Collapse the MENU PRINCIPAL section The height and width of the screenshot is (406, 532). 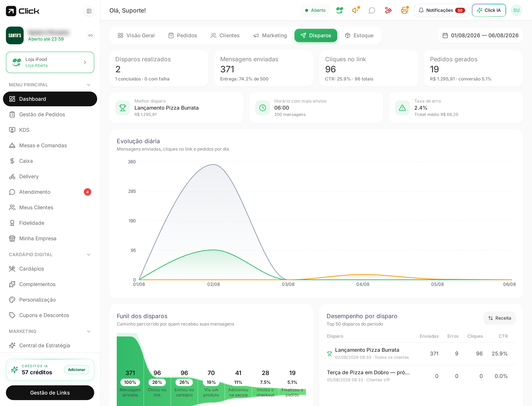point(88,85)
